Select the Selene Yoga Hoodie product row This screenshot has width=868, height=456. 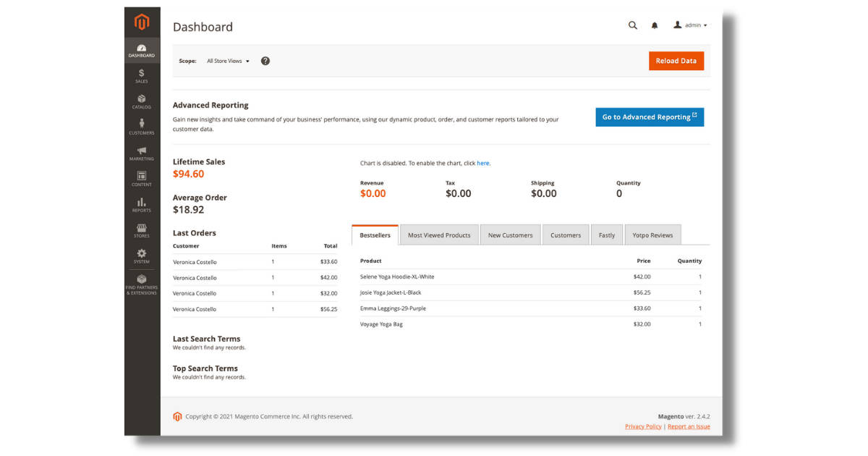pyautogui.click(x=396, y=276)
